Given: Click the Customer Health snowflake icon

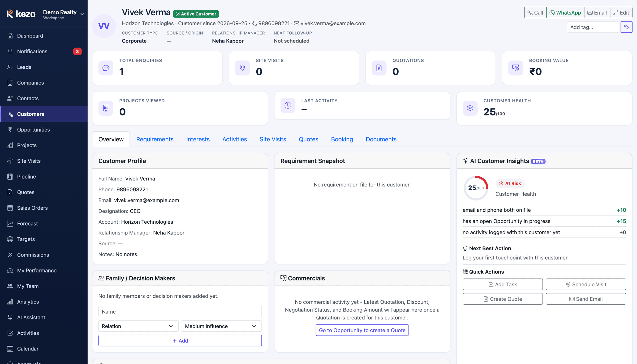Looking at the screenshot, I should (470, 108).
